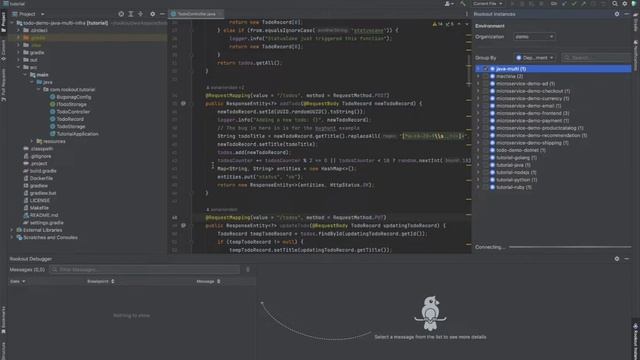Viewport: 640px width, 360px height.
Task: Click the build hammer icon
Action: tap(462, 4)
